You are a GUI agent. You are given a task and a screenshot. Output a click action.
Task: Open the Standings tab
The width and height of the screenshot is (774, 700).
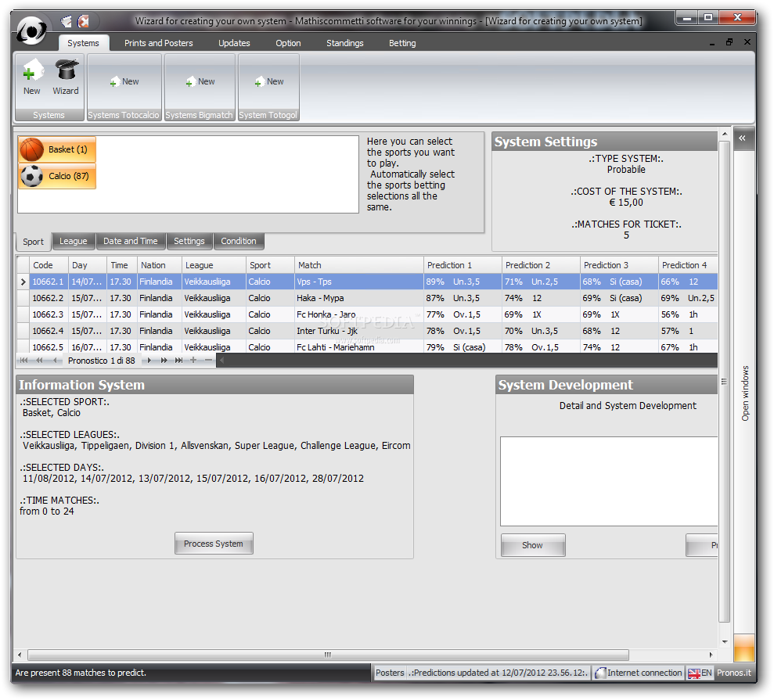[x=344, y=43]
